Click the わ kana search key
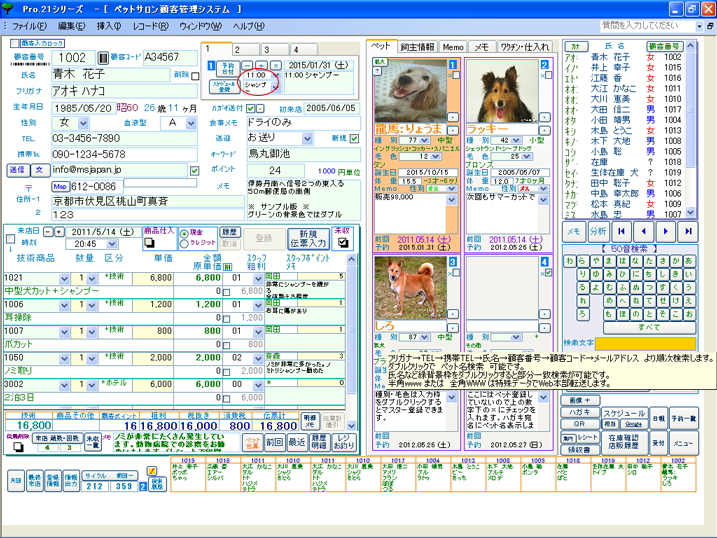717x538 pixels. point(569,261)
